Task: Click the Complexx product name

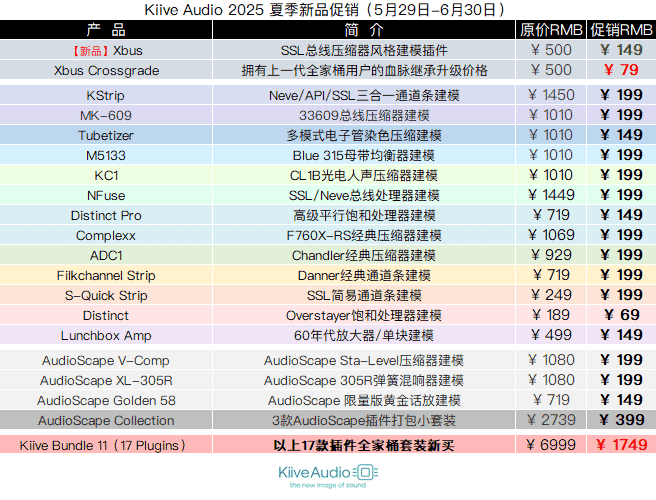Action: pos(106,236)
